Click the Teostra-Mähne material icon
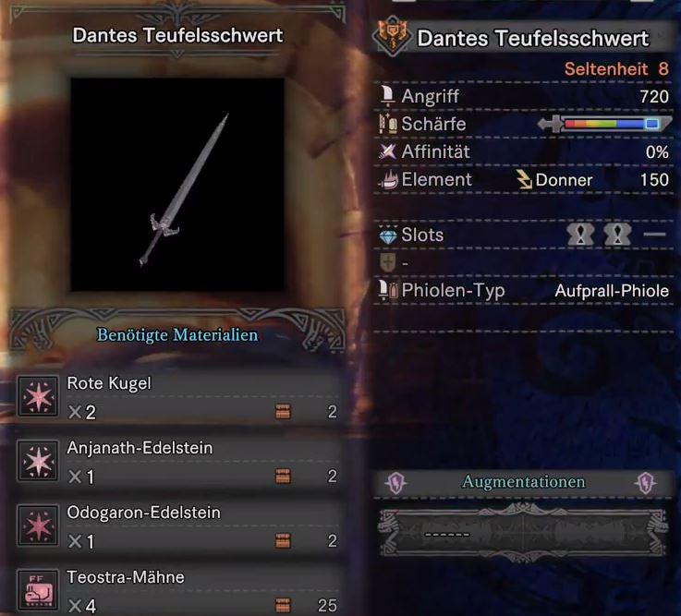The height and width of the screenshot is (616, 681). pyautogui.click(x=38, y=590)
